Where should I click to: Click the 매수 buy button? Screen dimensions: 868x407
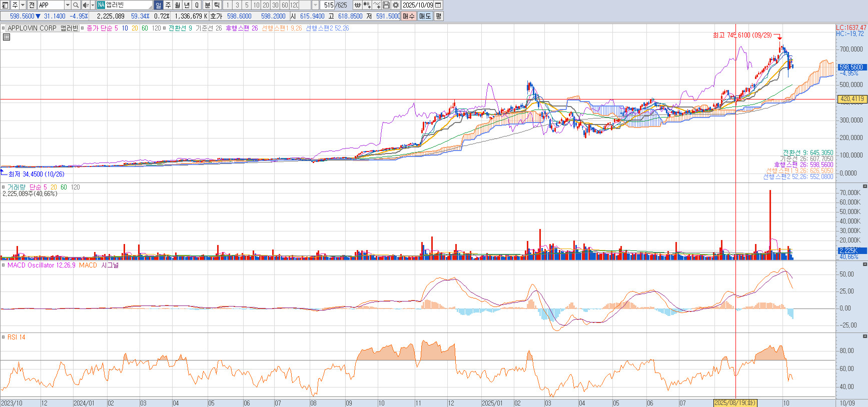409,16
